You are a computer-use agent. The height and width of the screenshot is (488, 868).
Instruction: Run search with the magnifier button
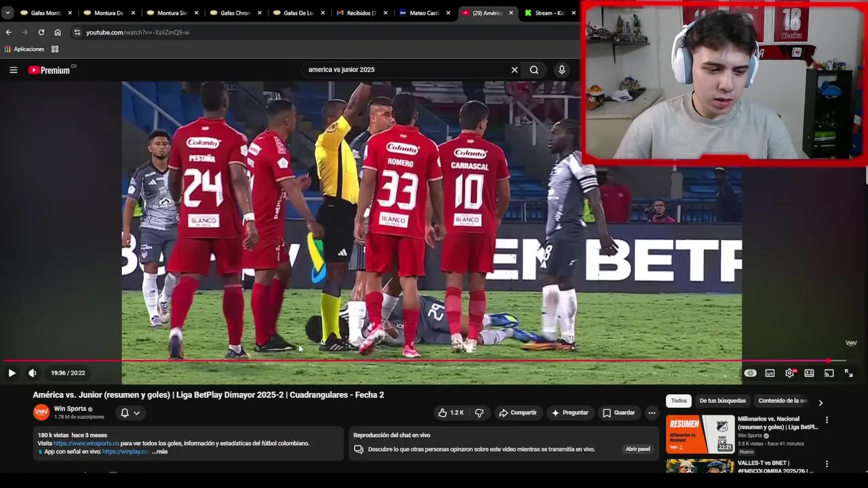coord(534,70)
